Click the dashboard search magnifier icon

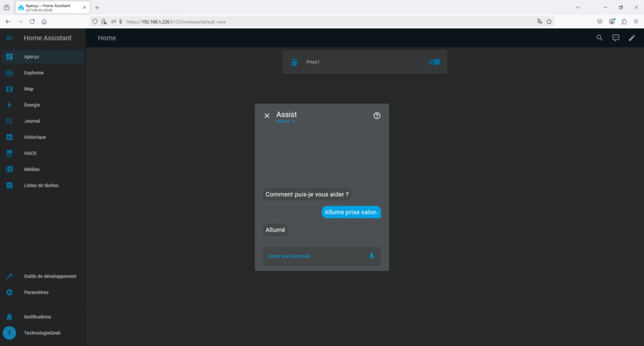pyautogui.click(x=599, y=38)
